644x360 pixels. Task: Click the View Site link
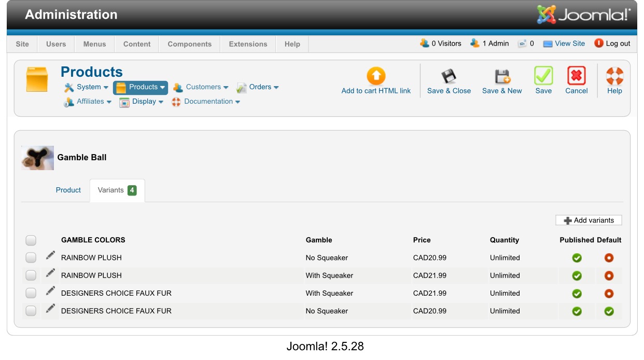[x=570, y=44]
